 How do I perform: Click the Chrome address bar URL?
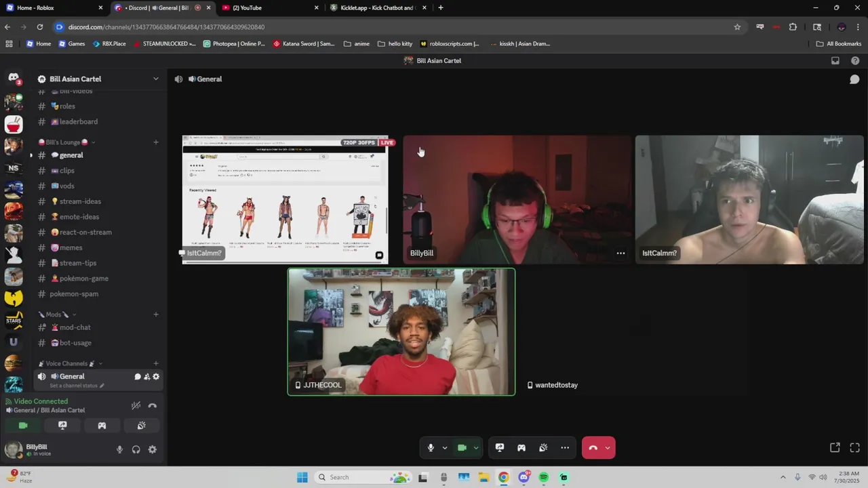coord(166,27)
